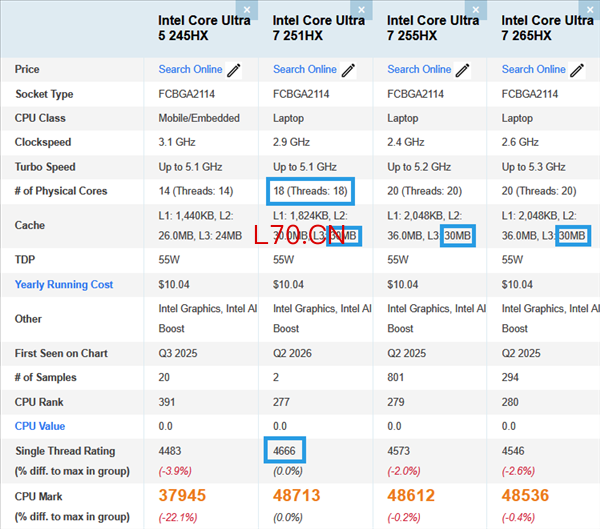
Task: Remove Intel Core Ultra 7 255HX column
Action: point(476,10)
